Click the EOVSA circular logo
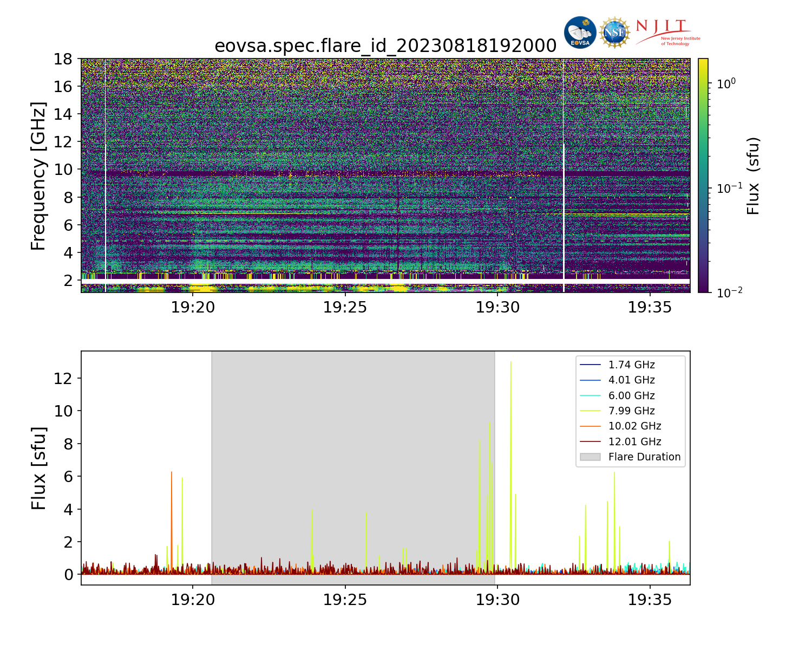Viewport: 812px width, 650px height. click(x=580, y=32)
